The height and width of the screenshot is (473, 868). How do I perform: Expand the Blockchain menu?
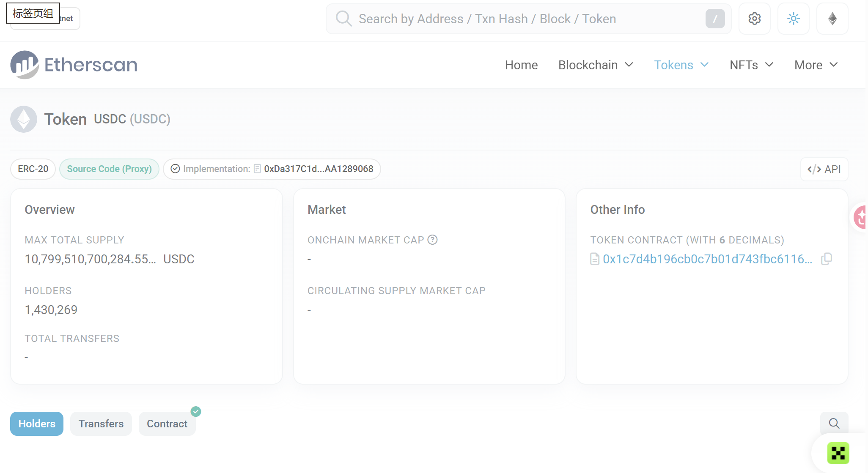tap(596, 65)
